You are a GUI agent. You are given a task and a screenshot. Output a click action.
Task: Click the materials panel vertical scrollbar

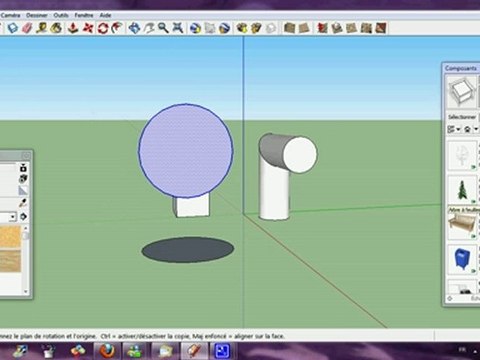[x=26, y=259]
